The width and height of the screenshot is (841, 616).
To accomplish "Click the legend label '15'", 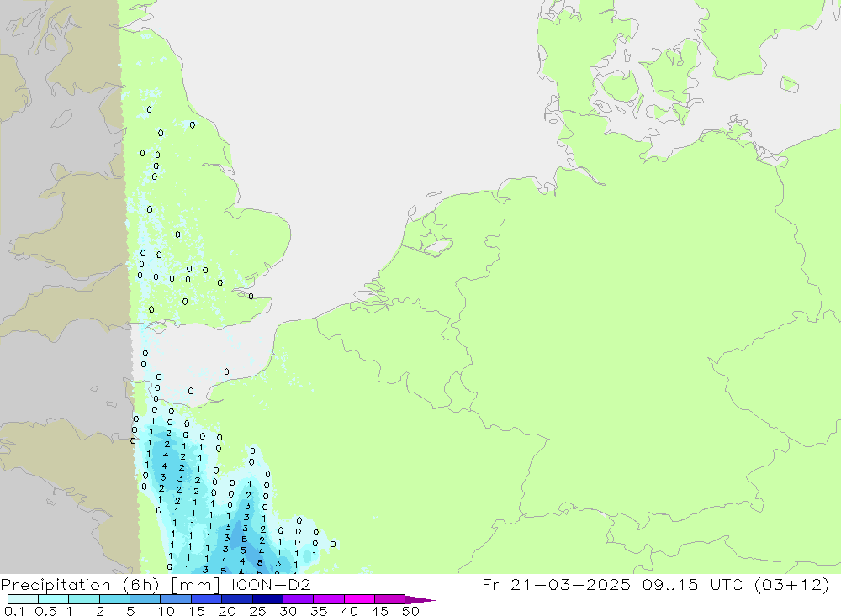I will tap(197, 611).
